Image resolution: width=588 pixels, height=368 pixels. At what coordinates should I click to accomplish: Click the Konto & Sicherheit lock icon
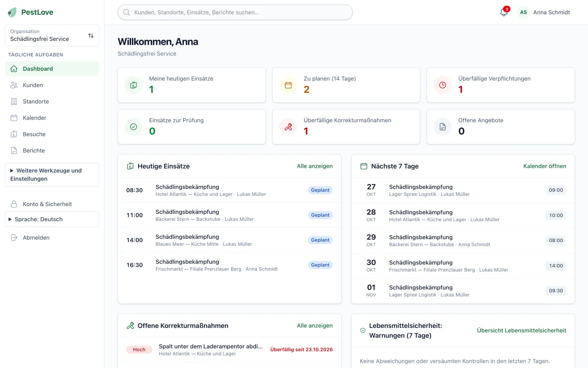tap(14, 204)
